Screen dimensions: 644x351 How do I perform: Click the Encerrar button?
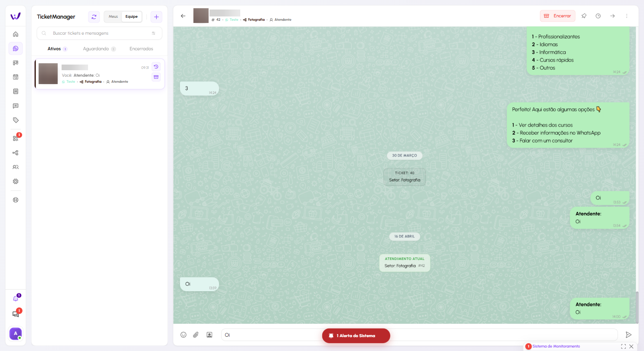(557, 16)
